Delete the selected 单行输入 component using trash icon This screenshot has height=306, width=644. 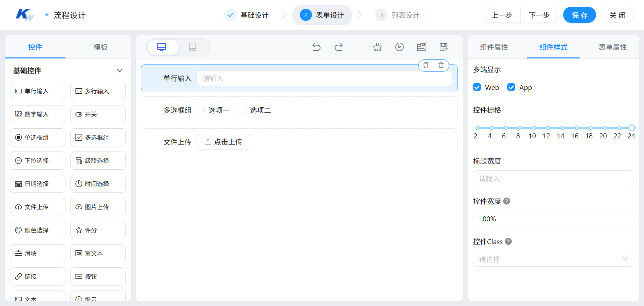pos(441,65)
